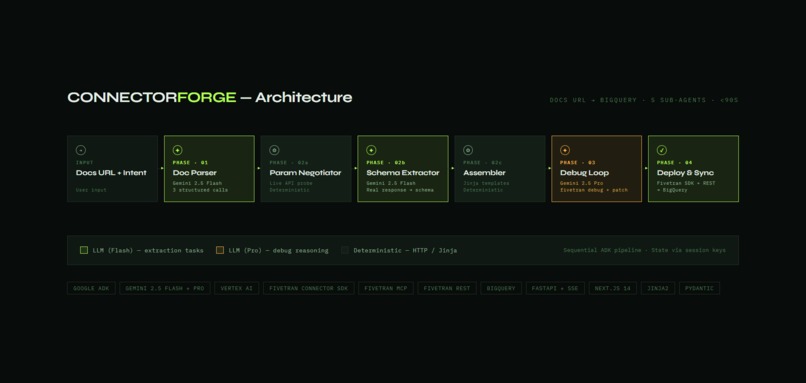Click the sparkle icon on Doc Parser card
806x383 pixels.
tap(177, 150)
